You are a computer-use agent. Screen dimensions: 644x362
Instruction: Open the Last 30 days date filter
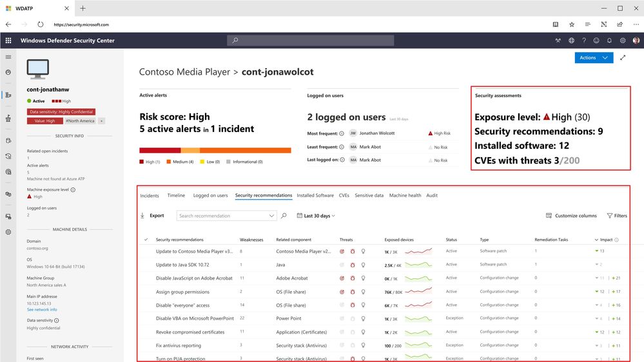pos(316,216)
